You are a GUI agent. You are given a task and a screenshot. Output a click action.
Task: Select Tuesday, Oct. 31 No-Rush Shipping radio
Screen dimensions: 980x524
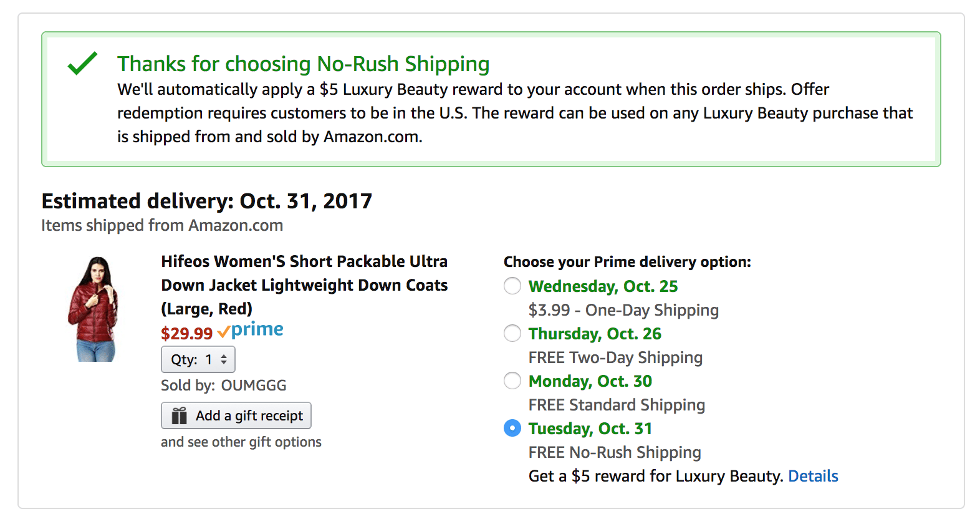(x=512, y=428)
